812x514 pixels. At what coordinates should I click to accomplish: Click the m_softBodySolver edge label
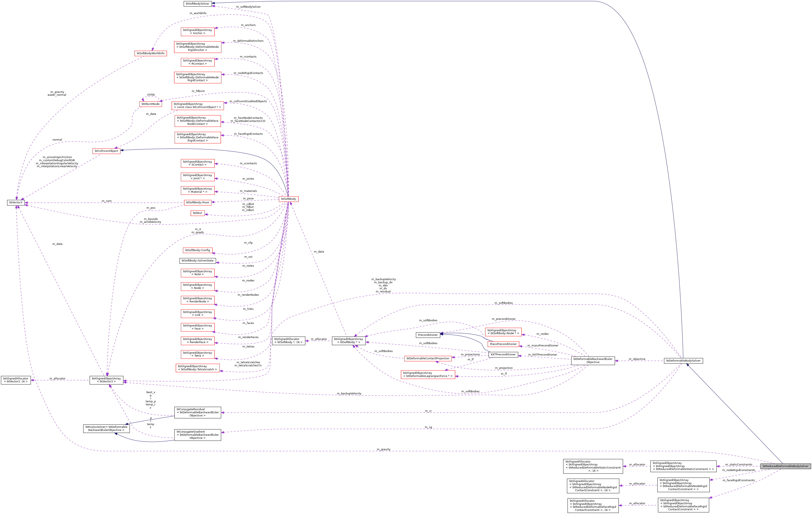[x=248, y=7]
